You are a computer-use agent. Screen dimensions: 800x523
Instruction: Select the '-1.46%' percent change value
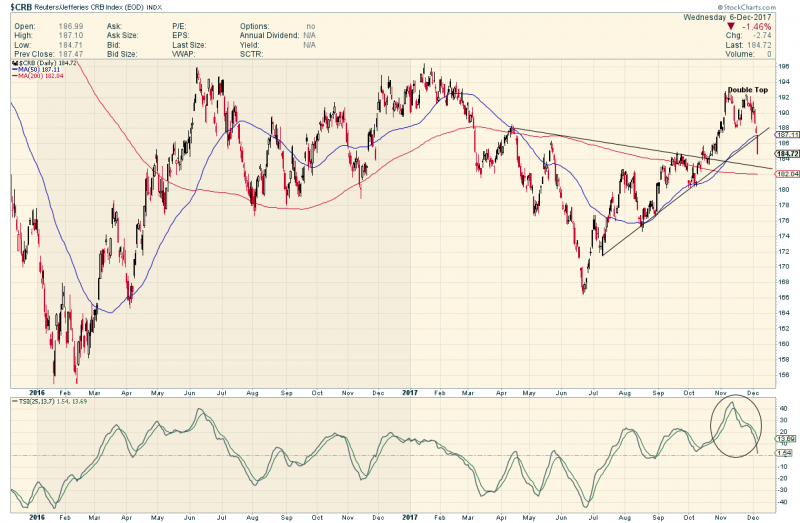pos(756,27)
